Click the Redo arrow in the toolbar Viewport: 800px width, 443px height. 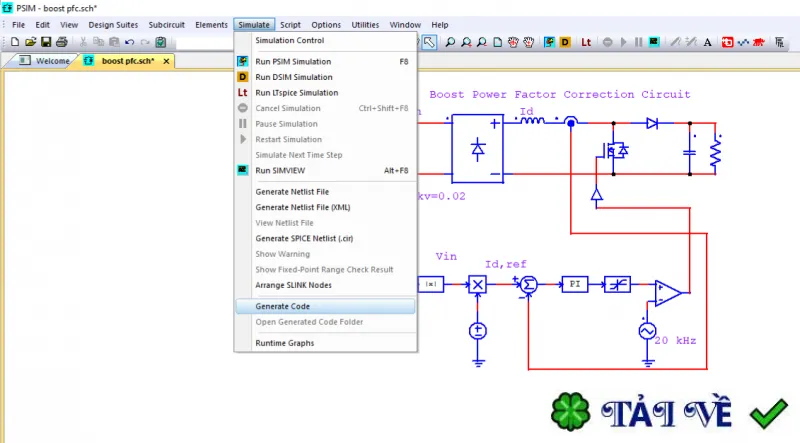[x=145, y=42]
